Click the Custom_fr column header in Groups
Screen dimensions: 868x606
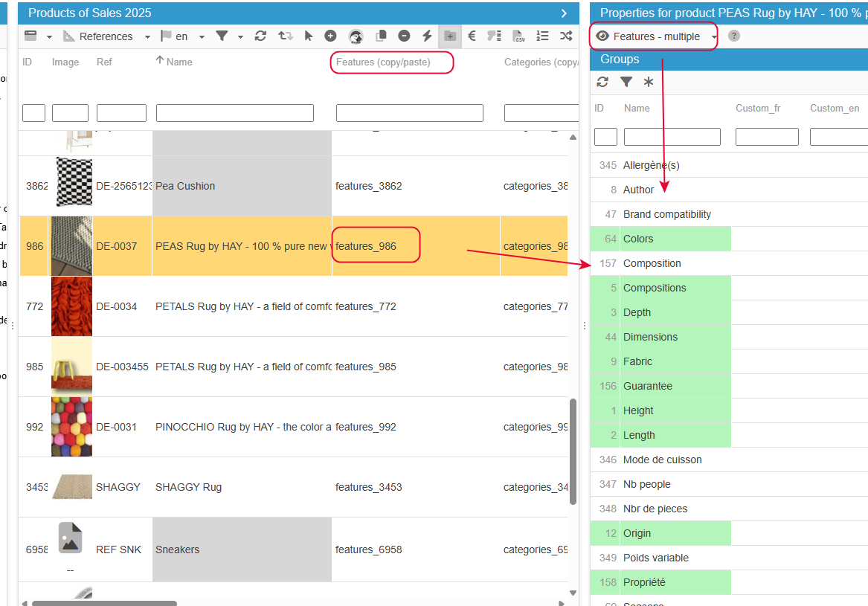[758, 108]
